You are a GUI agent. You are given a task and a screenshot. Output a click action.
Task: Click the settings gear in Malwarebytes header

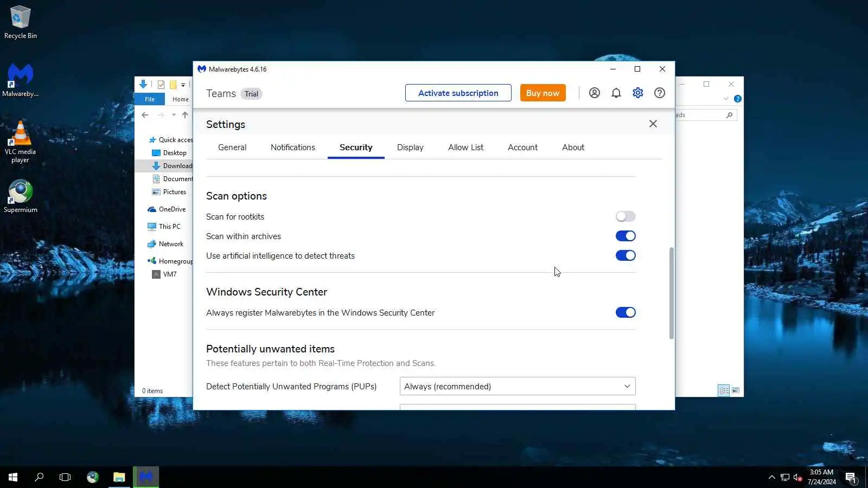click(638, 93)
